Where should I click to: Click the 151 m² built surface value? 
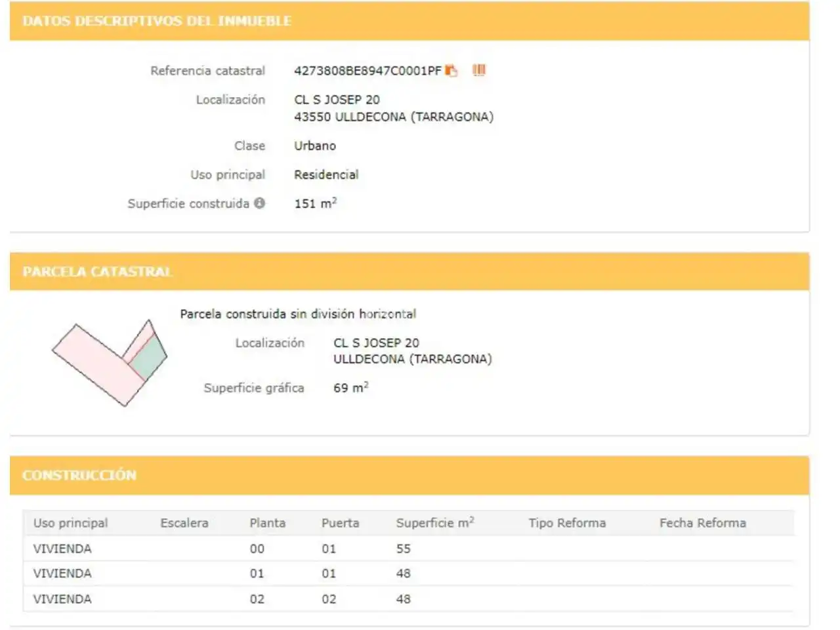click(316, 203)
